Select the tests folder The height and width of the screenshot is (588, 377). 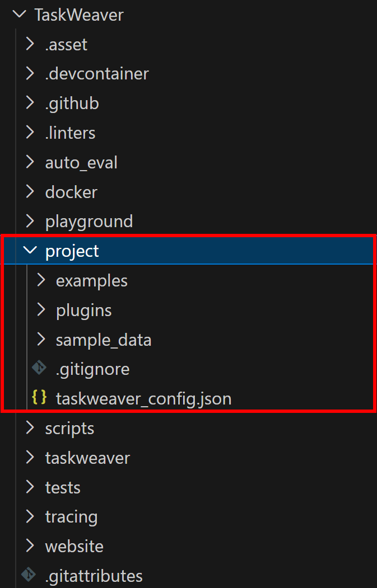point(63,487)
